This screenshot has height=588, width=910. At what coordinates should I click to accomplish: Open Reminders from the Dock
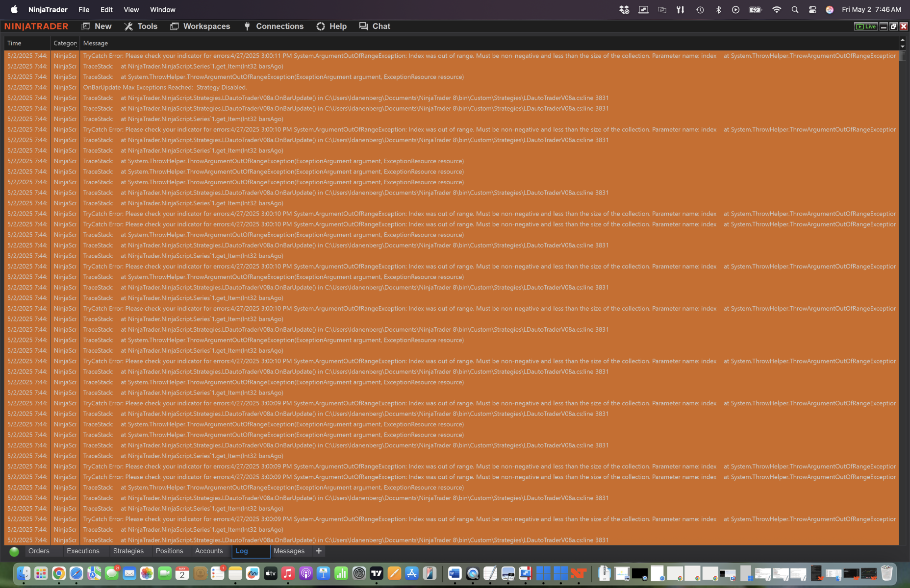coord(218,573)
